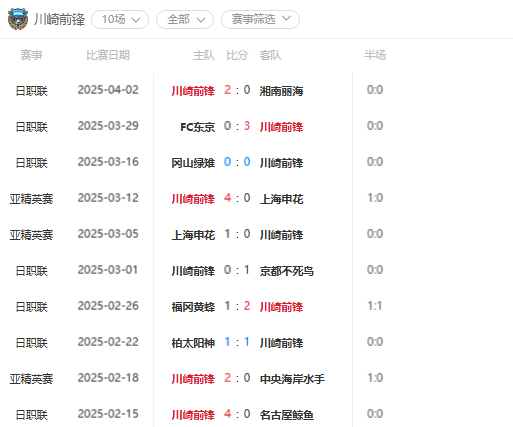Open 中央海岸水手 team link
This screenshot has width=513, height=427.
[x=292, y=379]
